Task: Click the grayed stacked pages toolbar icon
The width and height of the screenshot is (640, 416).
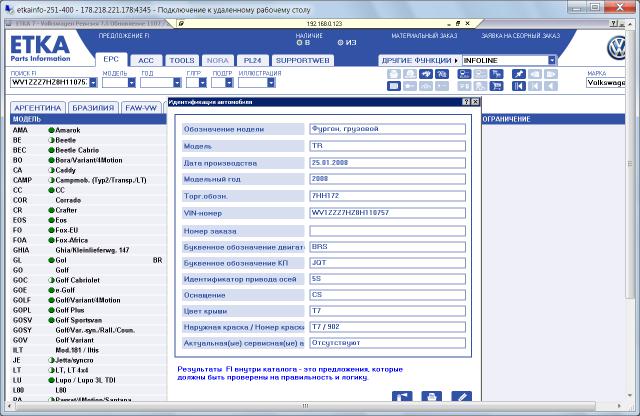Action: click(x=394, y=74)
